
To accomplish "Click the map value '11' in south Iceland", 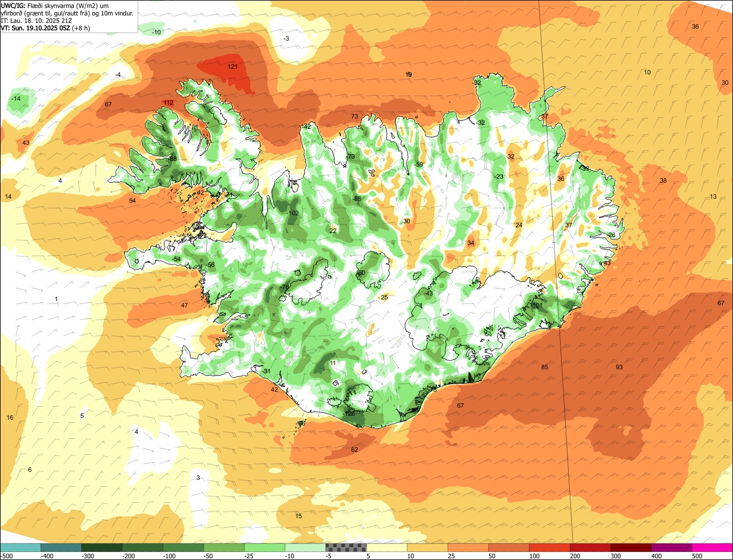I will 333,363.
